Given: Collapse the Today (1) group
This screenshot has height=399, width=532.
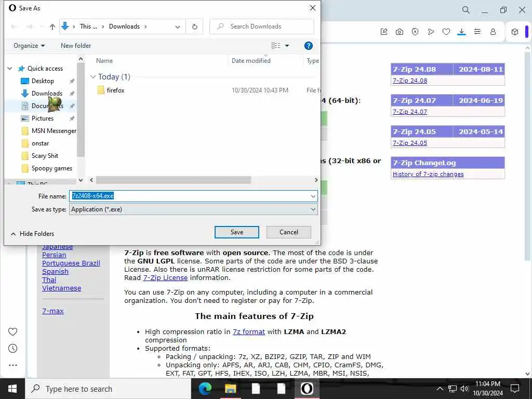Looking at the screenshot, I should (93, 77).
